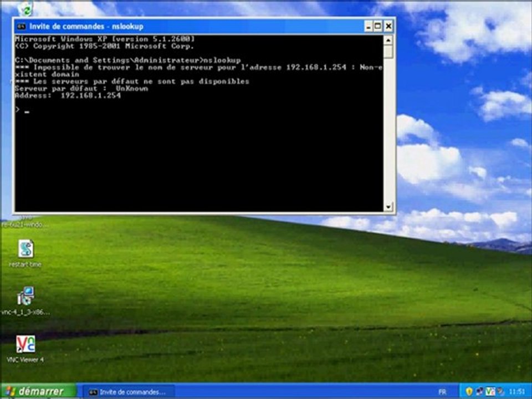Viewport: 532px width, 399px height.
Task: Click the 'Invite de commandes - nslookup' title text
Action: point(86,26)
